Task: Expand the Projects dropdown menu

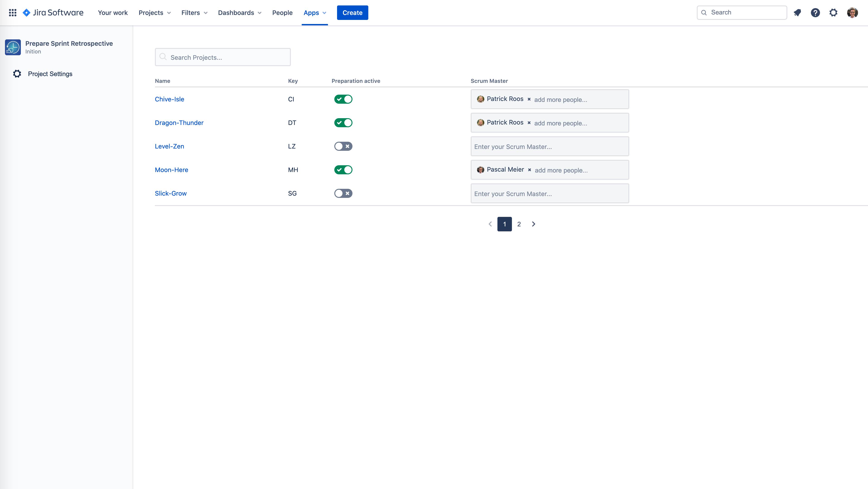Action: pyautogui.click(x=155, y=12)
